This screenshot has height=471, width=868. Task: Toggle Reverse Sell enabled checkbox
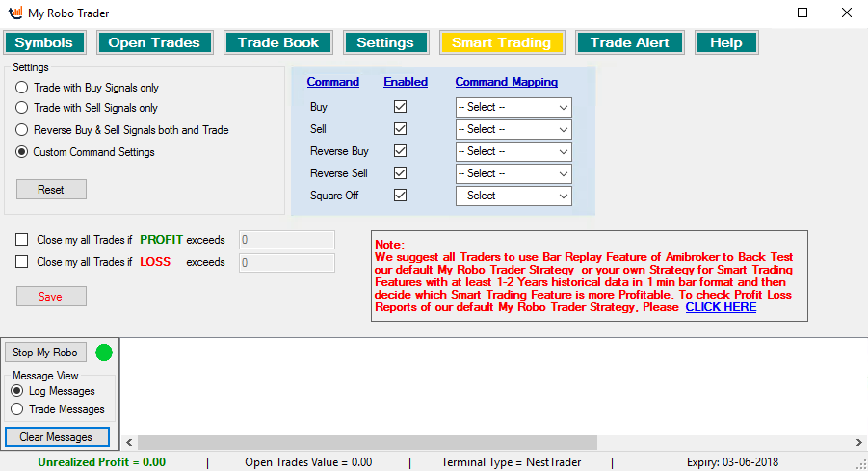click(400, 173)
